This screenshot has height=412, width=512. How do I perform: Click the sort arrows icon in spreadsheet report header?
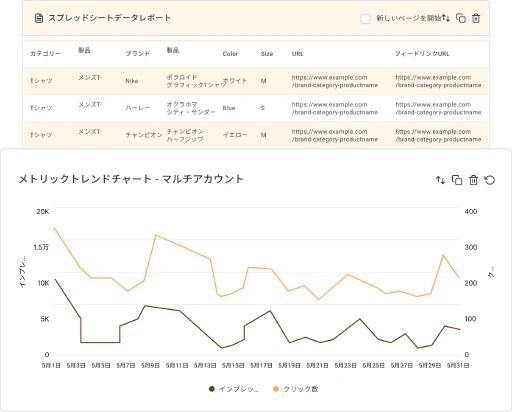tap(446, 18)
